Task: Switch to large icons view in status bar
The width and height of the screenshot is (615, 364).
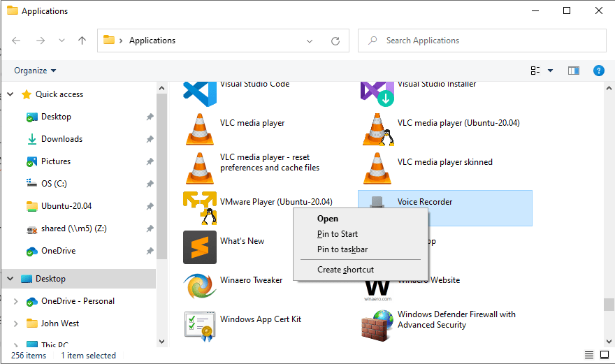Action: [x=605, y=356]
